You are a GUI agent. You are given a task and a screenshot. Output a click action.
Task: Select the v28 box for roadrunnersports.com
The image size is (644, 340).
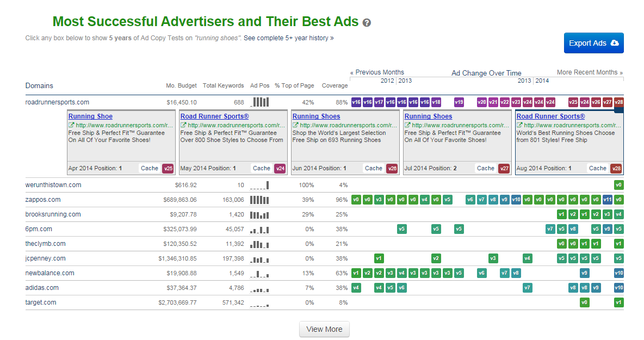click(x=618, y=102)
